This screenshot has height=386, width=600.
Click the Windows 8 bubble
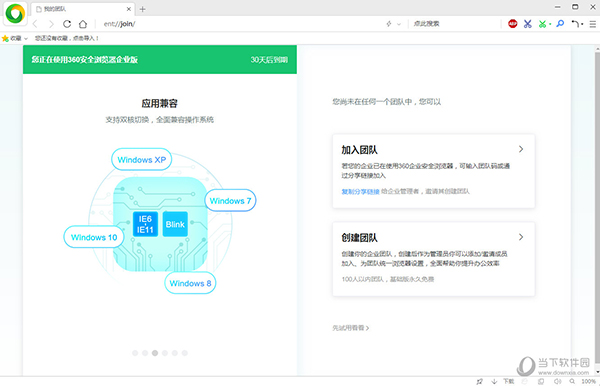[x=190, y=283]
